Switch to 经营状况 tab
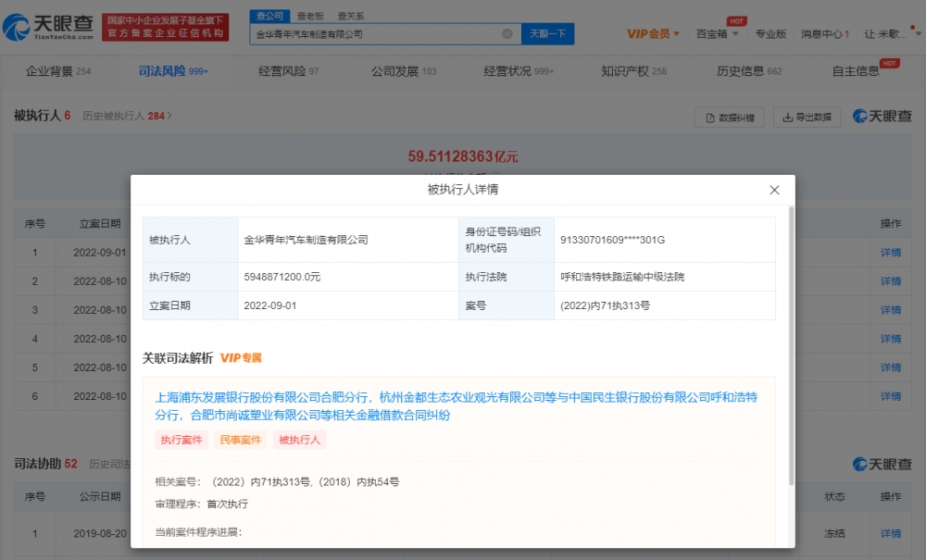Screen dimensions: 926x560 click(x=519, y=71)
